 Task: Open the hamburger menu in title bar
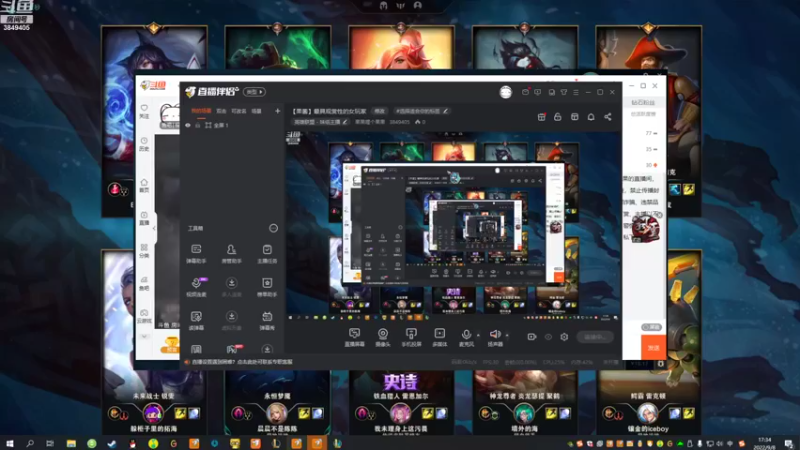576,92
